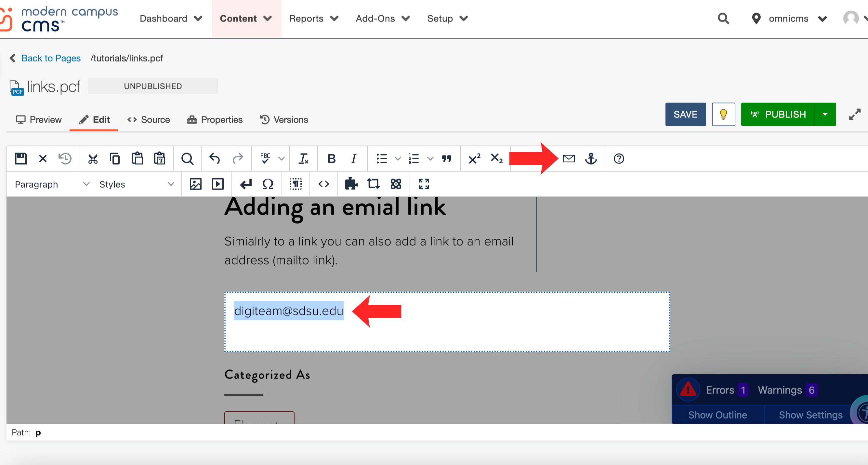The width and height of the screenshot is (868, 465).
Task: Click the subscript formatting icon
Action: (496, 159)
